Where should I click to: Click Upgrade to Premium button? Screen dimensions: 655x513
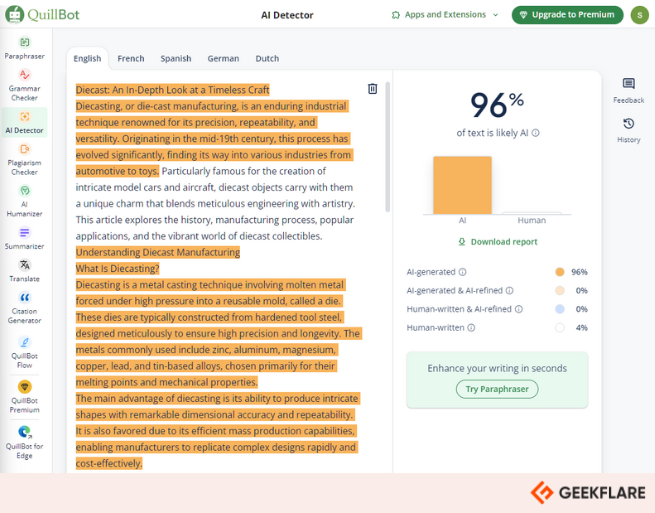567,15
